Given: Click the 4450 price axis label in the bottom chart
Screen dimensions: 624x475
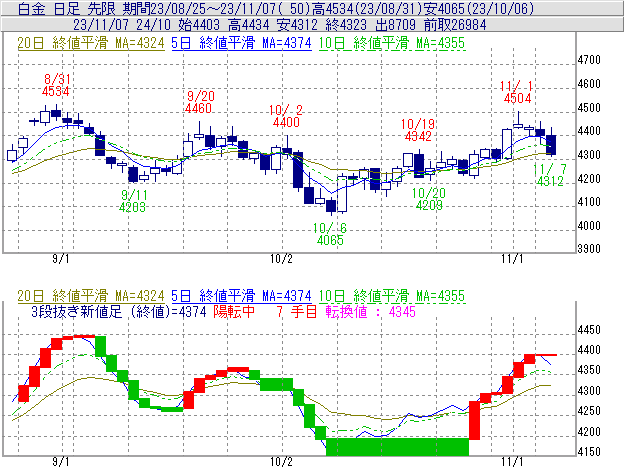Looking at the screenshot, I should 589,330.
